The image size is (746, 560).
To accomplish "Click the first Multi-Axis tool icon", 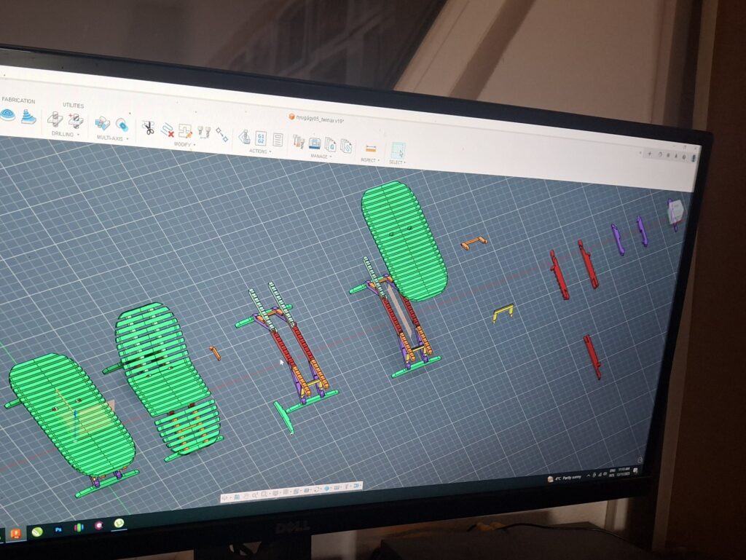I will [102, 123].
